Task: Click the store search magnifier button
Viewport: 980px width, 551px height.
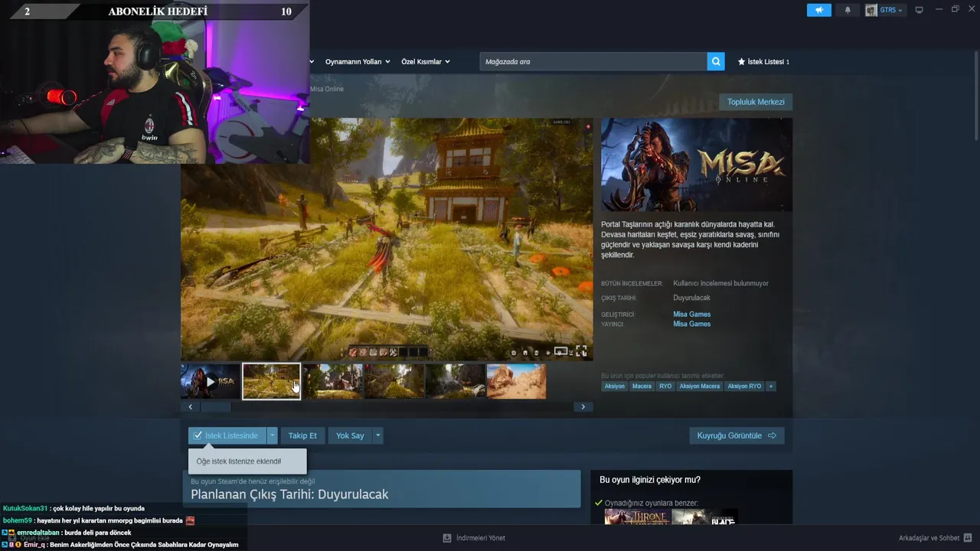Action: [x=716, y=61]
